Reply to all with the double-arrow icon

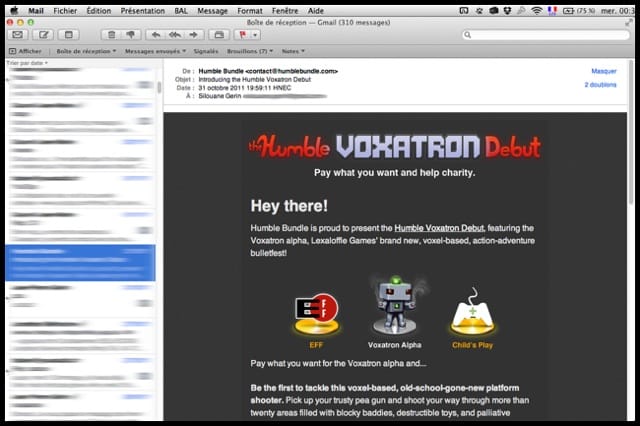click(175, 35)
